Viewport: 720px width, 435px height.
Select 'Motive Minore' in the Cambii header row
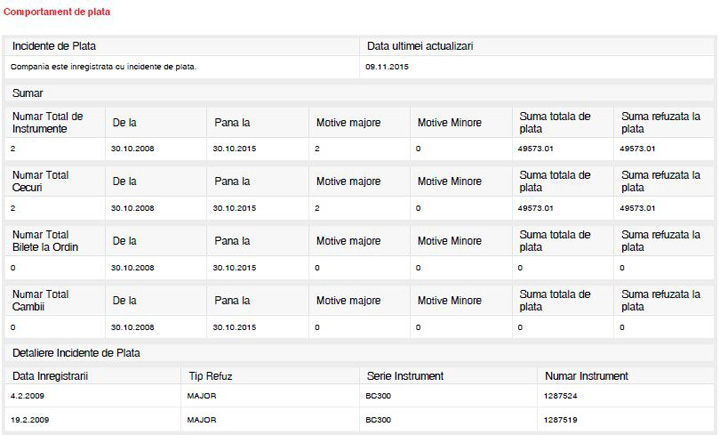coord(450,300)
